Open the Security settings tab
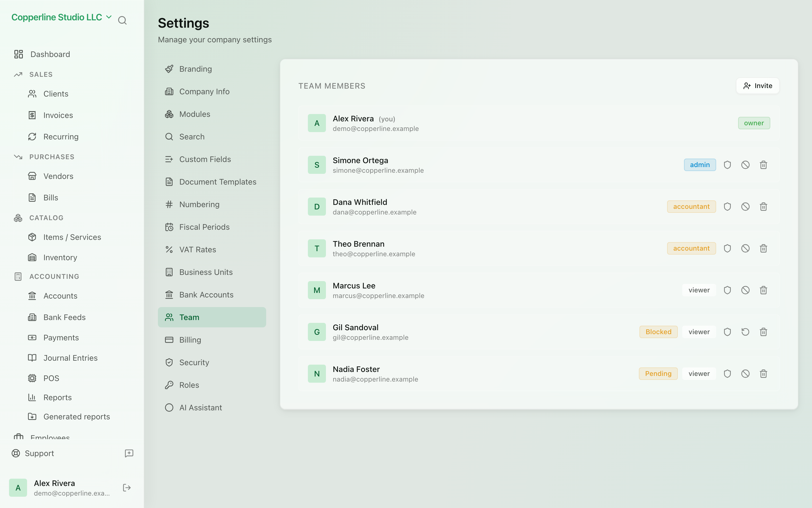The image size is (812, 508). 212,362
